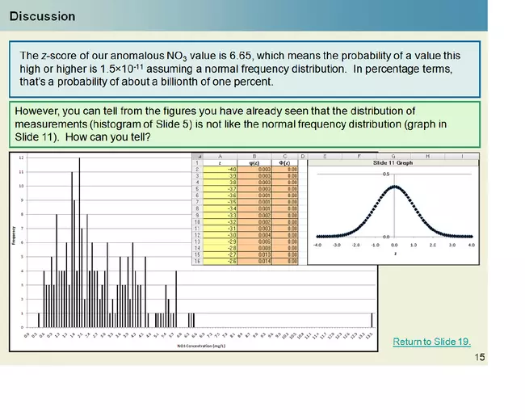Viewport: 525px width, 420px height.
Task: Select column A header in spreadsheet
Action: click(x=220, y=155)
